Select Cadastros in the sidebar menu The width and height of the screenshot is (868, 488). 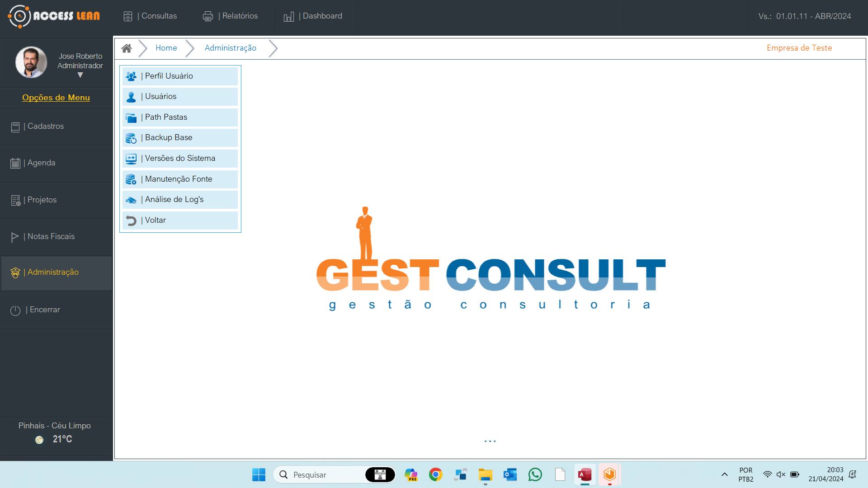click(x=45, y=127)
